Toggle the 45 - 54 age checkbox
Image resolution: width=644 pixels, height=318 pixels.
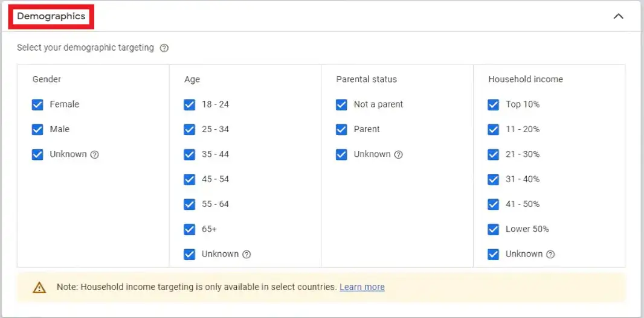189,179
